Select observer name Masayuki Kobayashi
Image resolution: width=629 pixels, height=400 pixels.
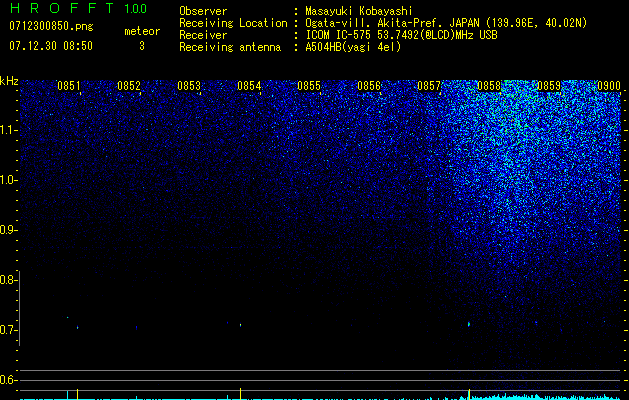pos(359,11)
